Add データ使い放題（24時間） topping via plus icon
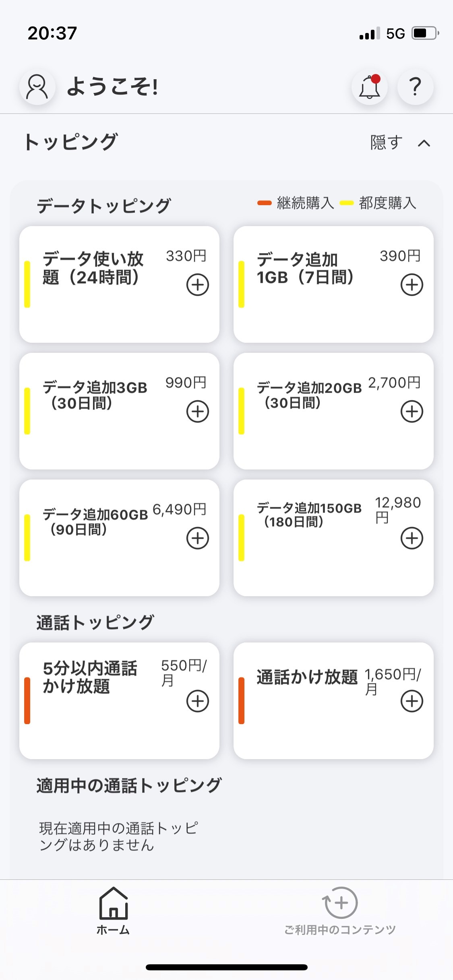The image size is (453, 980). (198, 285)
